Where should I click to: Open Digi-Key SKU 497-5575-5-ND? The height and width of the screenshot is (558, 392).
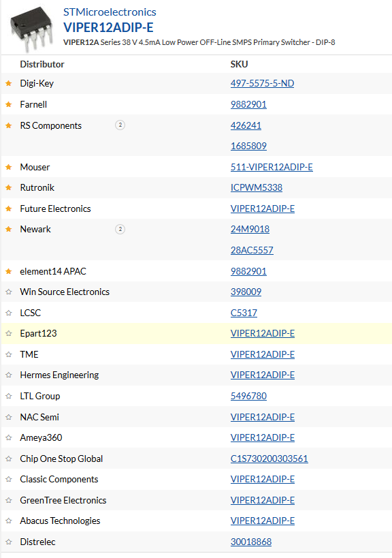coord(262,83)
